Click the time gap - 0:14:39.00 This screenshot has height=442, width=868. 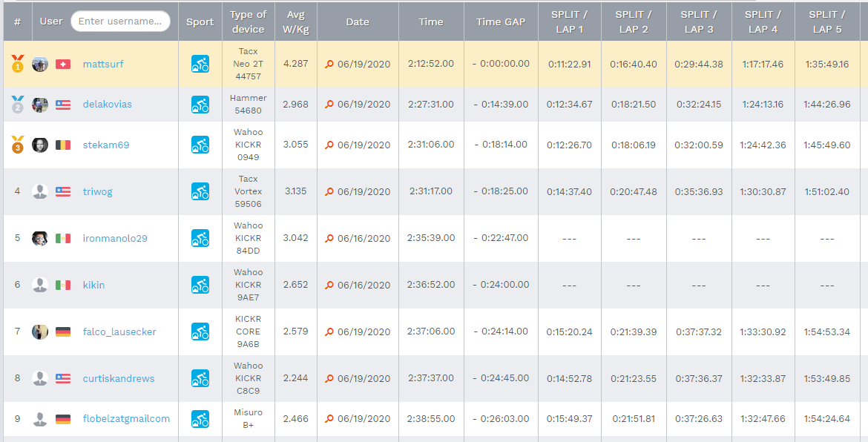(501, 104)
